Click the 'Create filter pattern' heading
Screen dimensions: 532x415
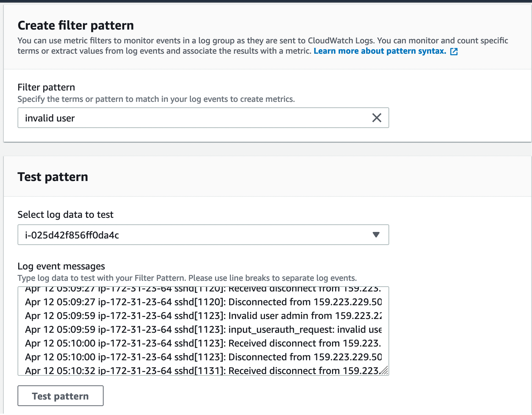pos(76,25)
